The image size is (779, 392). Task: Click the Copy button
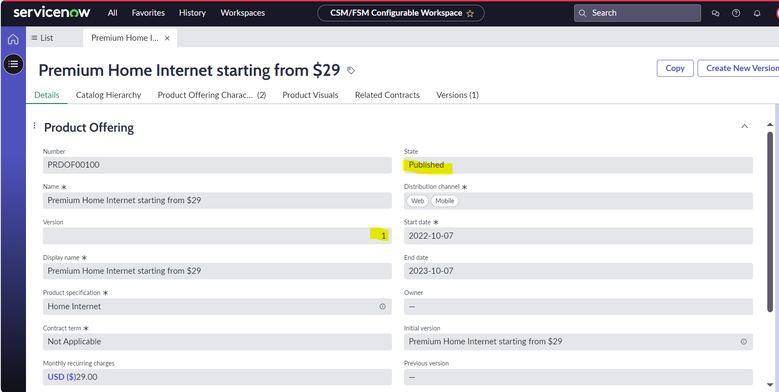[675, 68]
